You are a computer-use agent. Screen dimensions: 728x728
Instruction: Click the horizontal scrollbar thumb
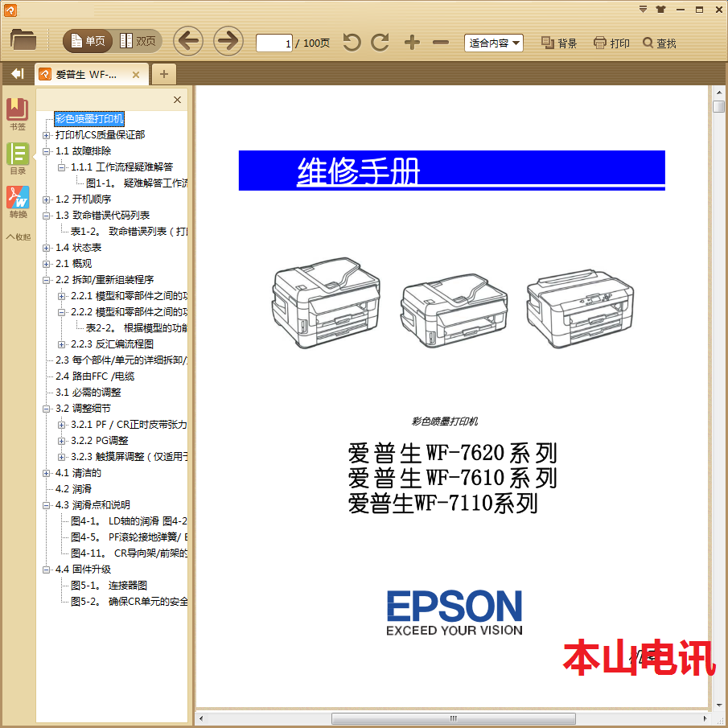454,718
